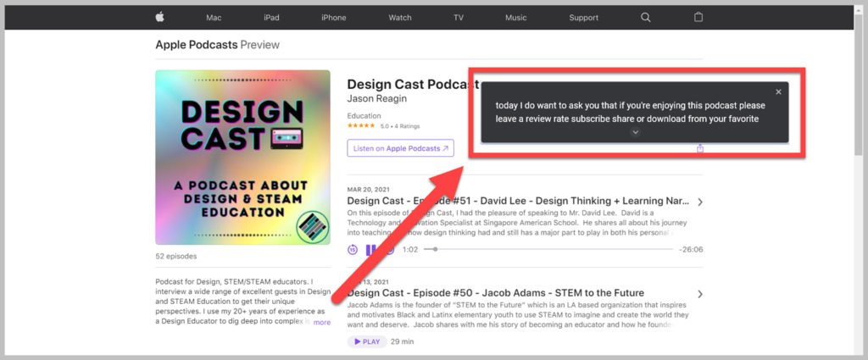Open the Episode #50 details chevron
The image size is (868, 360).
point(699,294)
